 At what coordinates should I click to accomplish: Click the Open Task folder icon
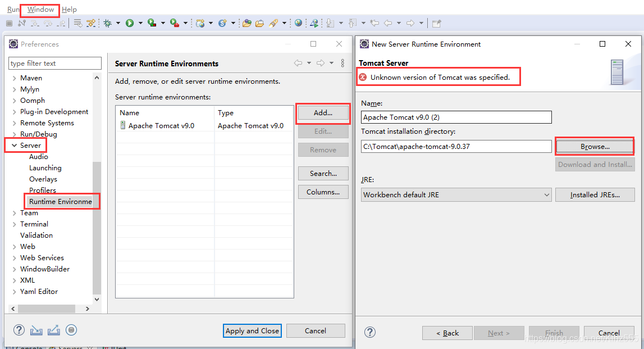[259, 24]
